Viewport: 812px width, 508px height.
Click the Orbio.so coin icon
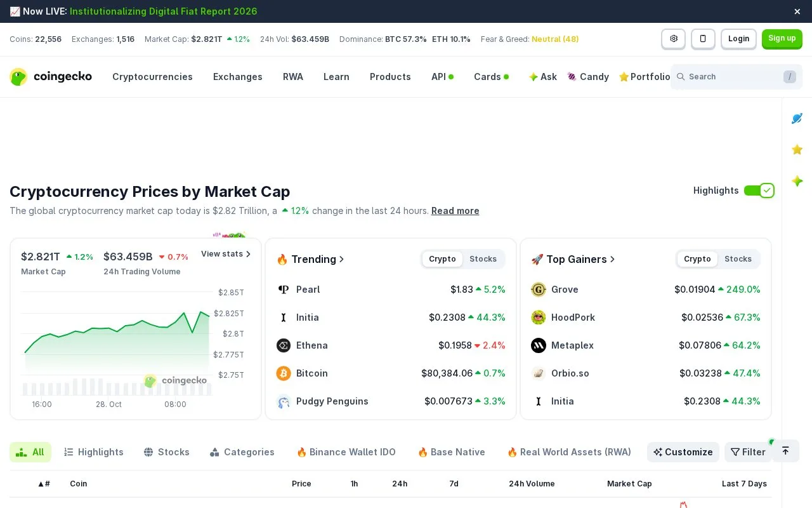click(x=539, y=373)
